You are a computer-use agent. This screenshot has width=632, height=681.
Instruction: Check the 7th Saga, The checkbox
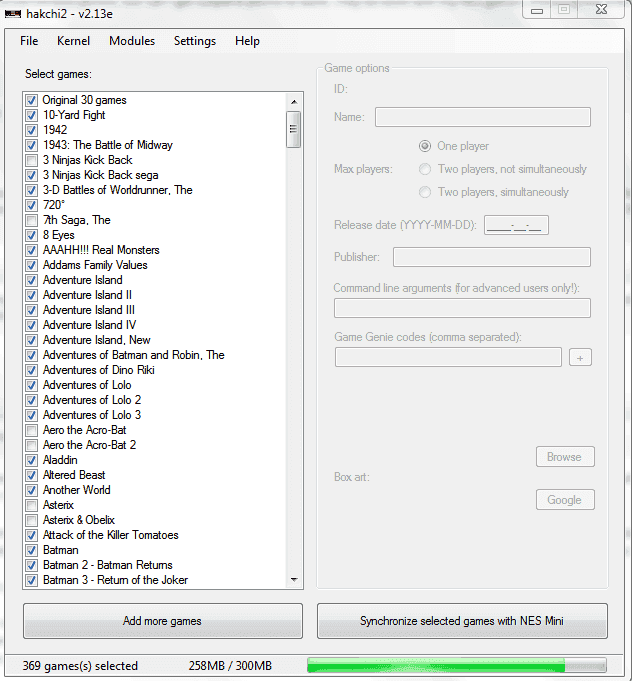pyautogui.click(x=31, y=220)
